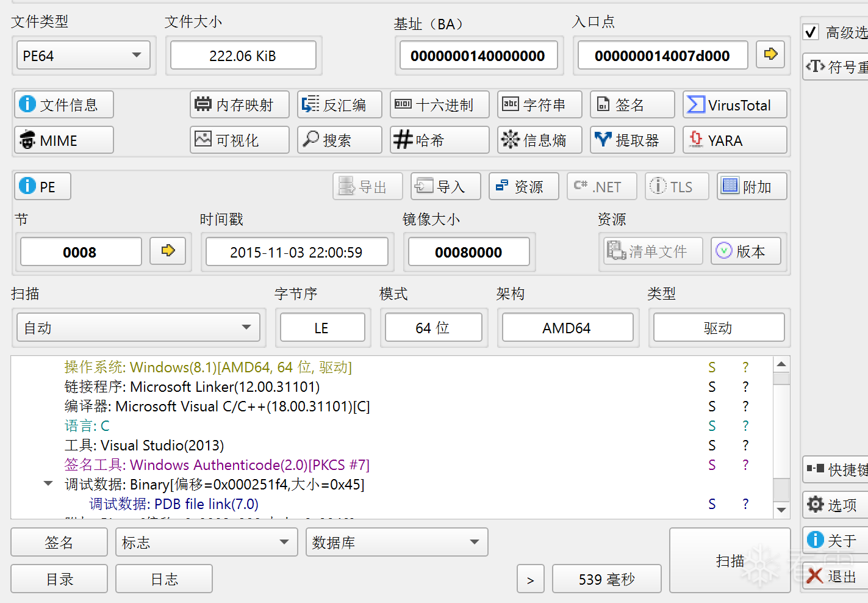The image size is (868, 603).
Task: Open the 数据库 database dropdown
Action: pos(396,543)
